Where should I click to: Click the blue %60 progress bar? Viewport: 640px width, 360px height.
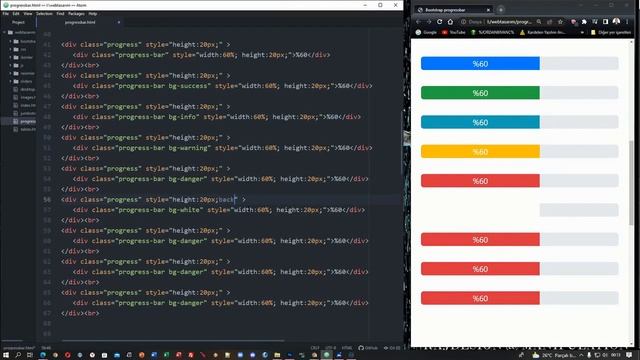click(x=480, y=64)
